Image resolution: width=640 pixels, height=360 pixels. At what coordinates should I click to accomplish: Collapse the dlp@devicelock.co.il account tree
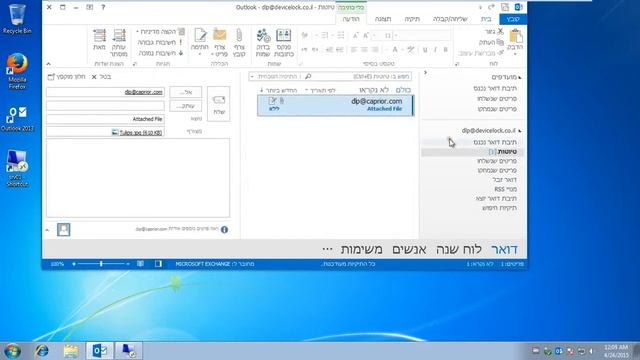click(x=520, y=131)
